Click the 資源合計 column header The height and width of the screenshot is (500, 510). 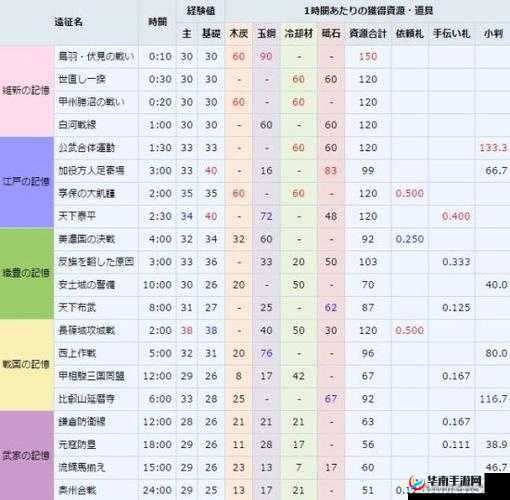click(x=368, y=34)
